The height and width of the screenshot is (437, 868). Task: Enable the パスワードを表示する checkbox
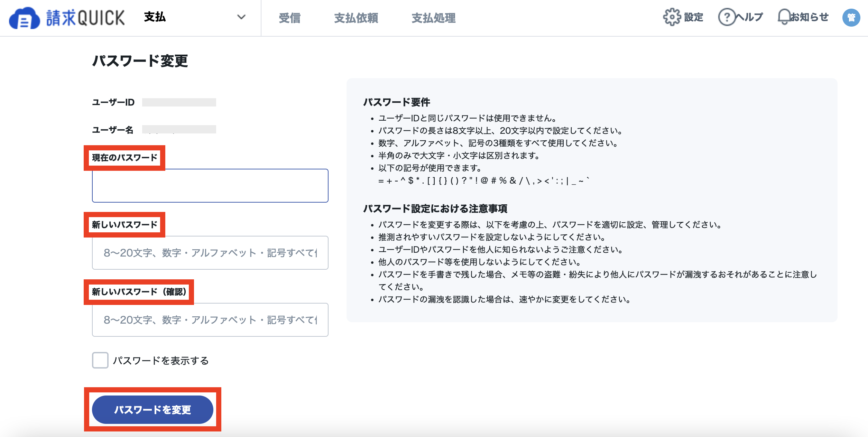coord(100,360)
